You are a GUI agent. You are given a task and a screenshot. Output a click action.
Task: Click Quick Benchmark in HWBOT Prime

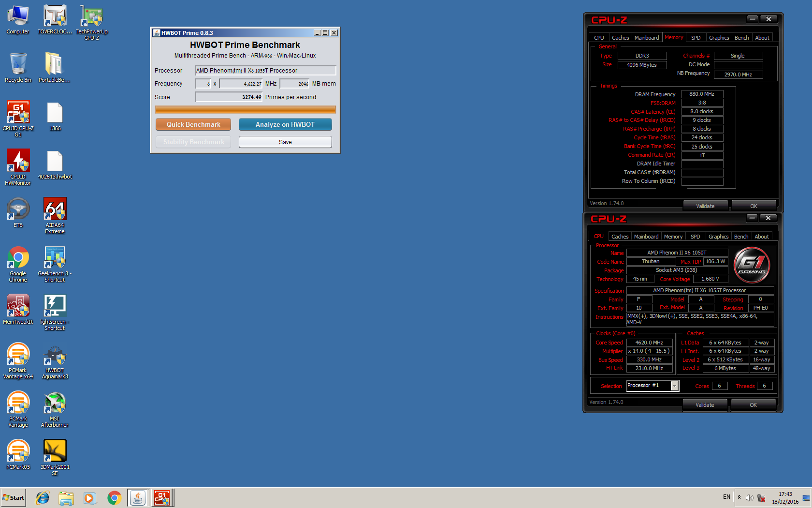(x=193, y=124)
